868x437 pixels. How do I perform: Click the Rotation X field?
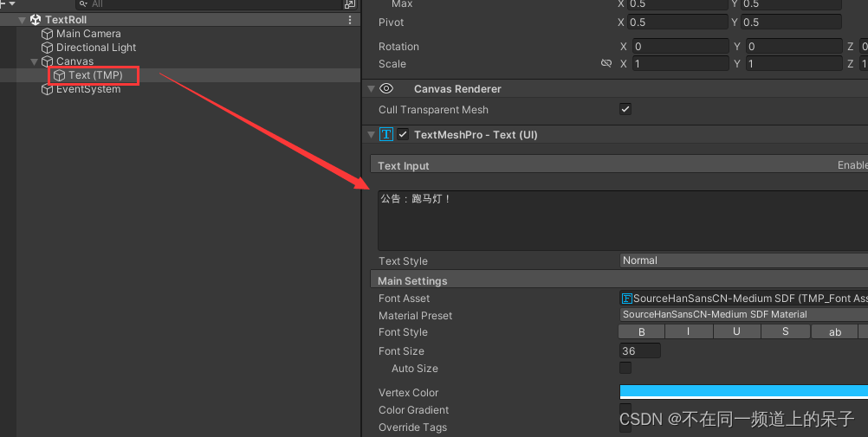click(x=681, y=47)
